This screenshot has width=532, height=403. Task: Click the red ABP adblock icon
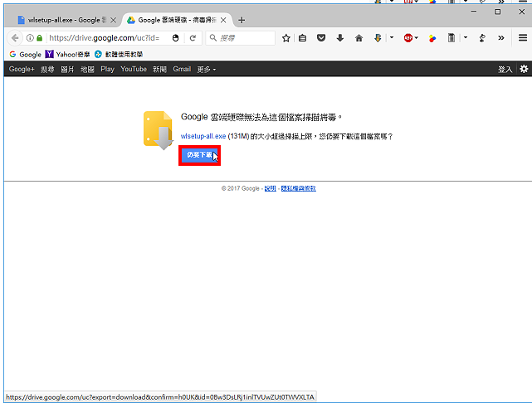point(408,38)
